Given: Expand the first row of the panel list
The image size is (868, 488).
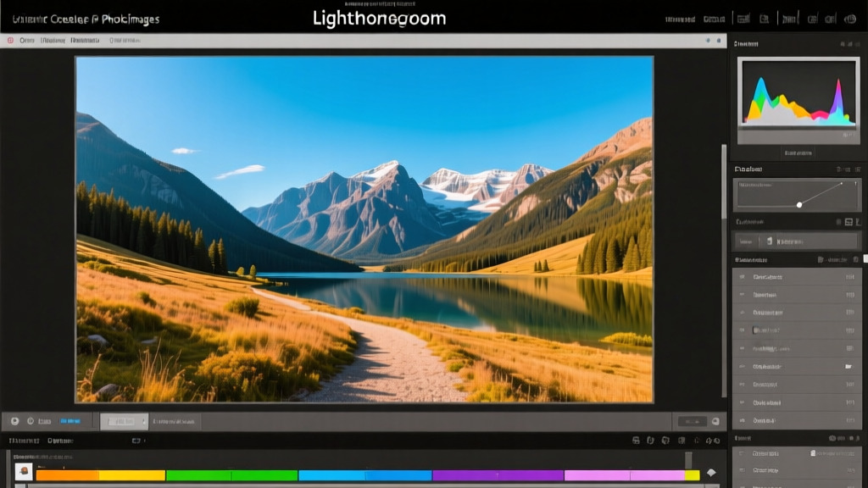Looking at the screenshot, I should coord(797,277).
